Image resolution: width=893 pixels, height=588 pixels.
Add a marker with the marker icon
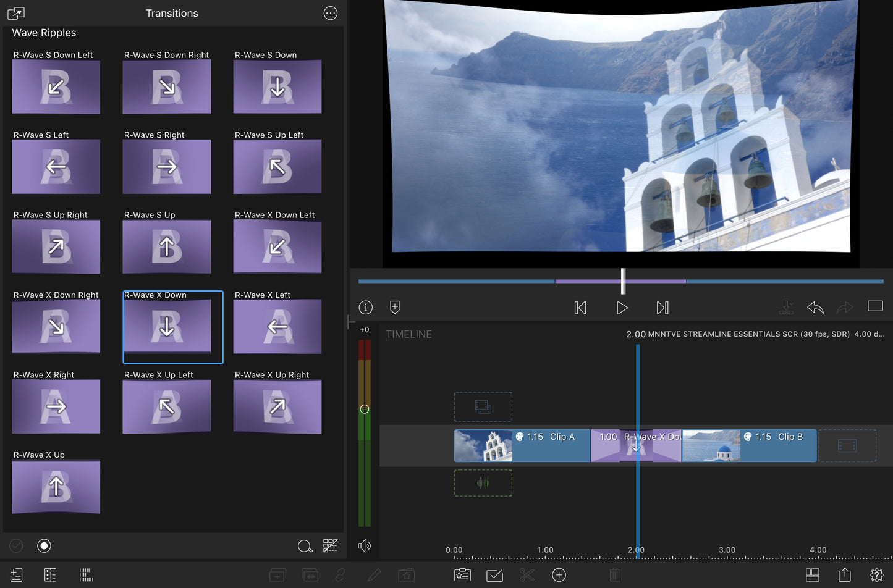395,307
